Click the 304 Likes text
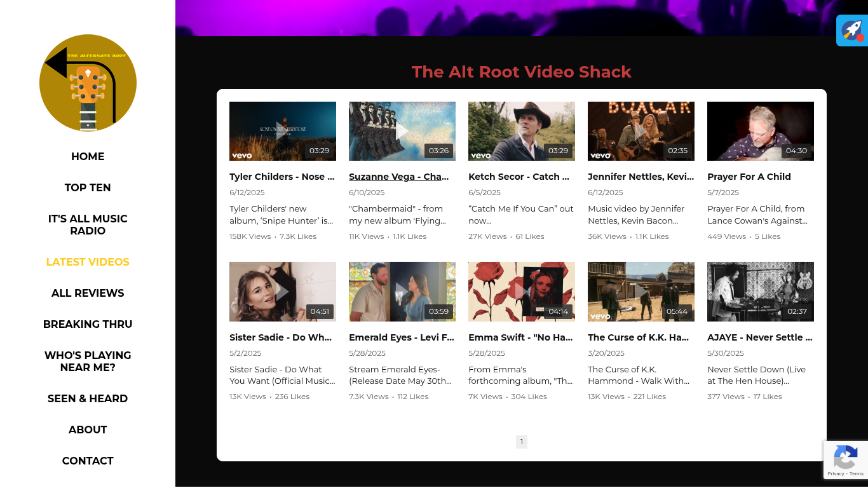 (529, 396)
